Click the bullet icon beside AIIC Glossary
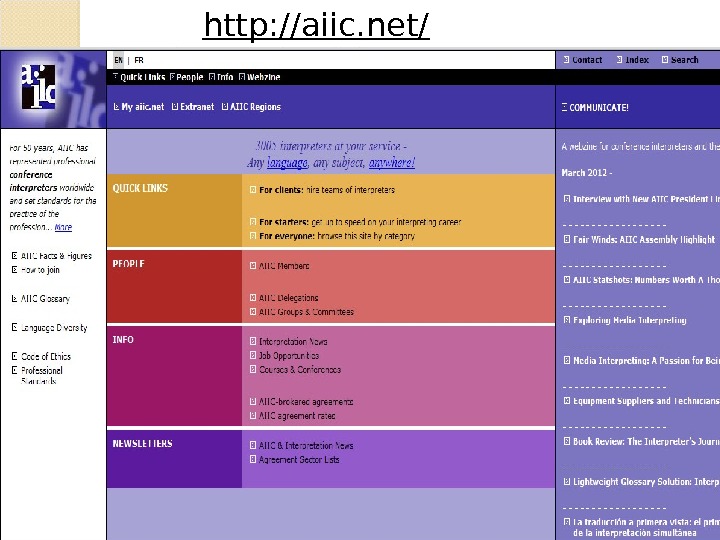The width and height of the screenshot is (720, 540). tap(14, 298)
